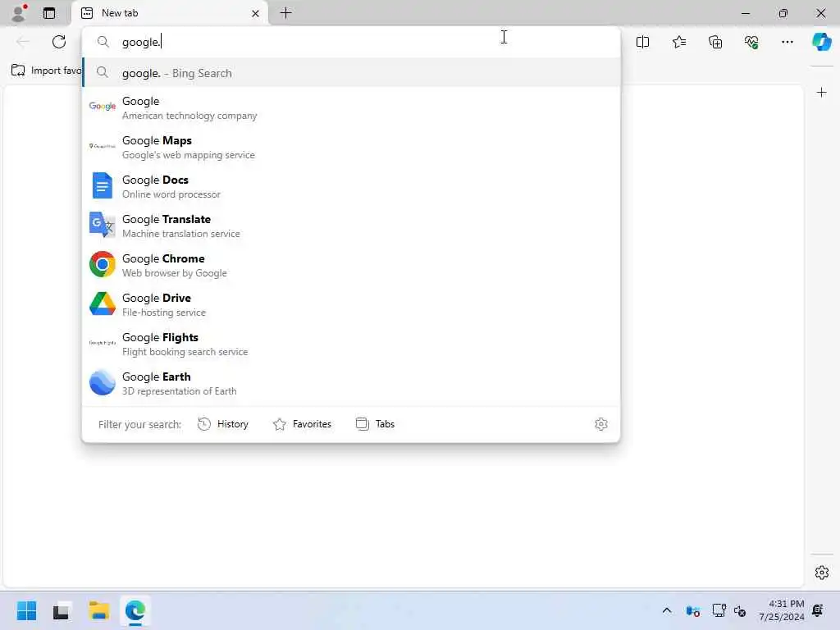Add sidebar app with plus icon

point(821,93)
